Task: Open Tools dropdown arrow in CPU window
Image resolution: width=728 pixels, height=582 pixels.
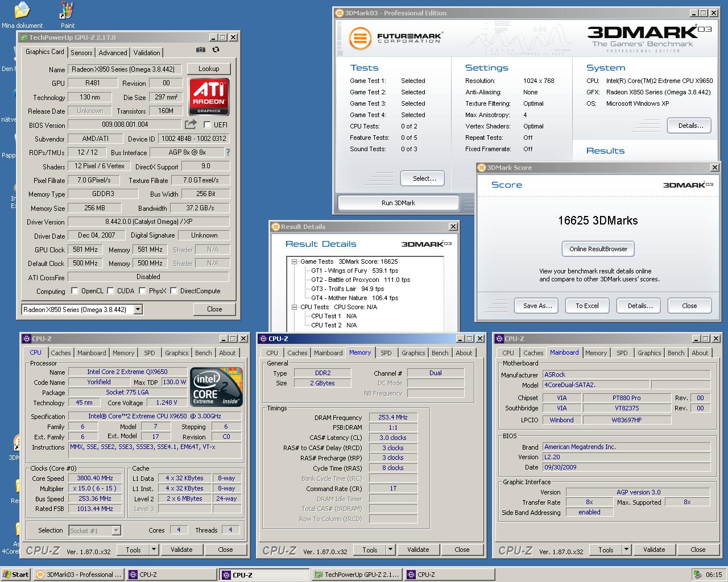Action: click(154, 550)
